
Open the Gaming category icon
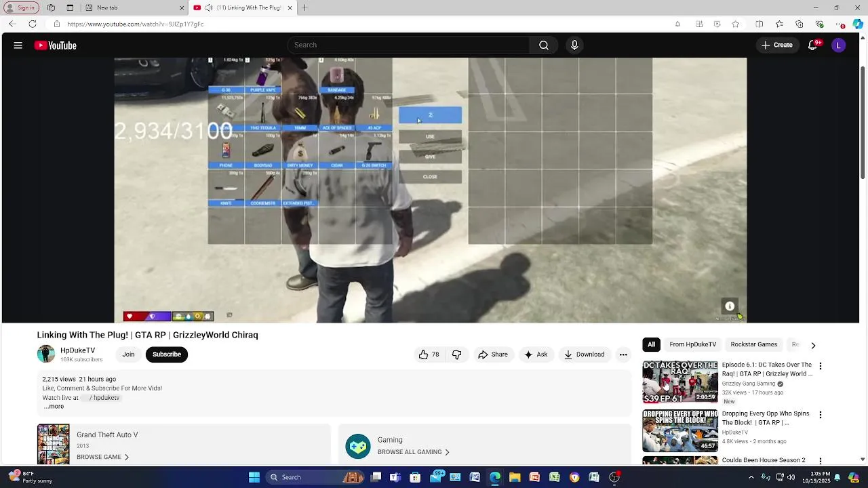(x=358, y=446)
